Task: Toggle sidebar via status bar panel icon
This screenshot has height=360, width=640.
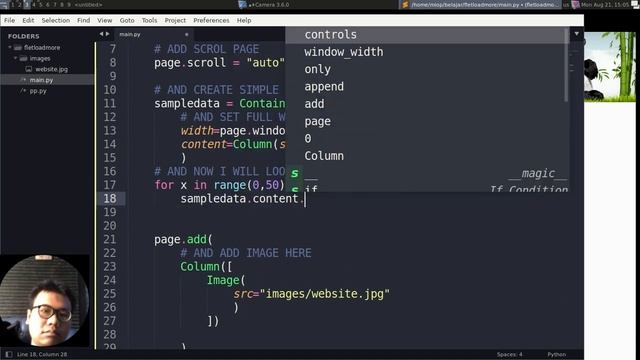Action: 9,354
